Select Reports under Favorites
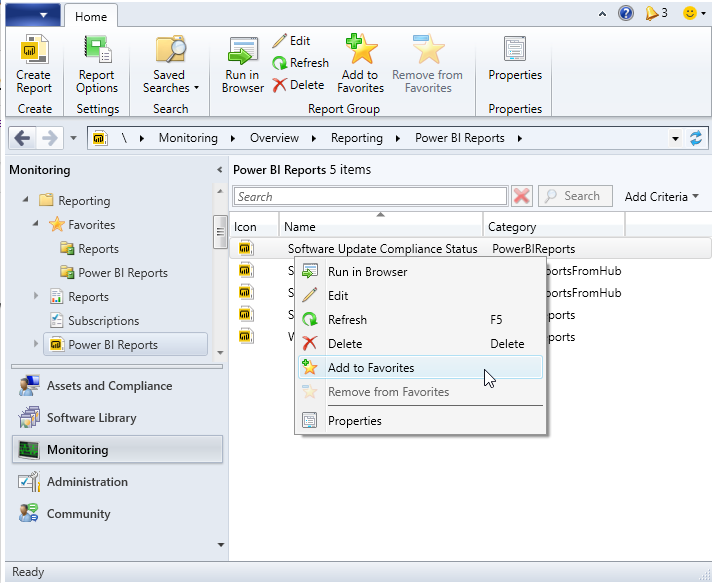The width and height of the screenshot is (714, 583). pyautogui.click(x=89, y=249)
